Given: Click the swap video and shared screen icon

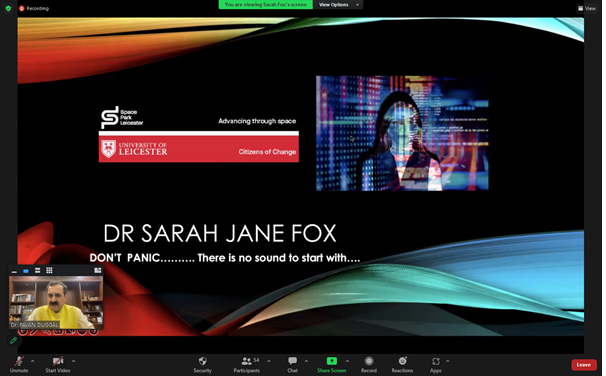Looking at the screenshot, I should [97, 271].
